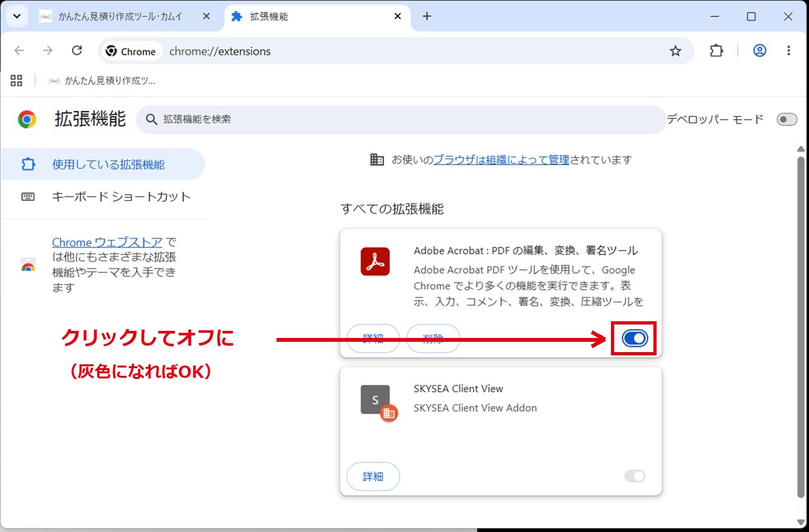Click the SKYSEA Client View Addon description
Image resolution: width=809 pixels, height=532 pixels.
475,407
